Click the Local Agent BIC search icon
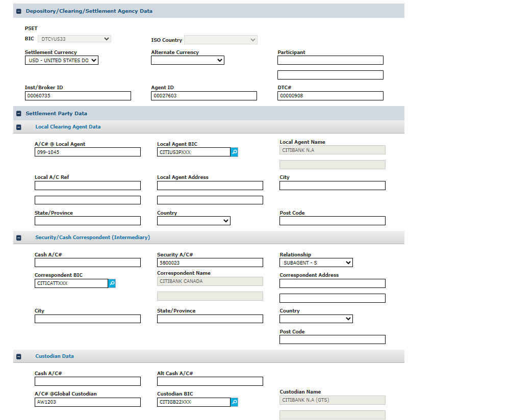 [234, 152]
